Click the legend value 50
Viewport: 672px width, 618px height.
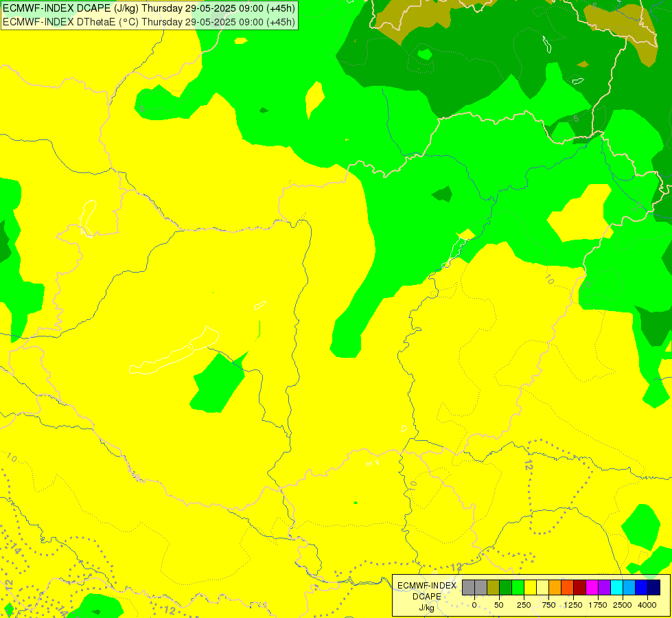point(499,605)
